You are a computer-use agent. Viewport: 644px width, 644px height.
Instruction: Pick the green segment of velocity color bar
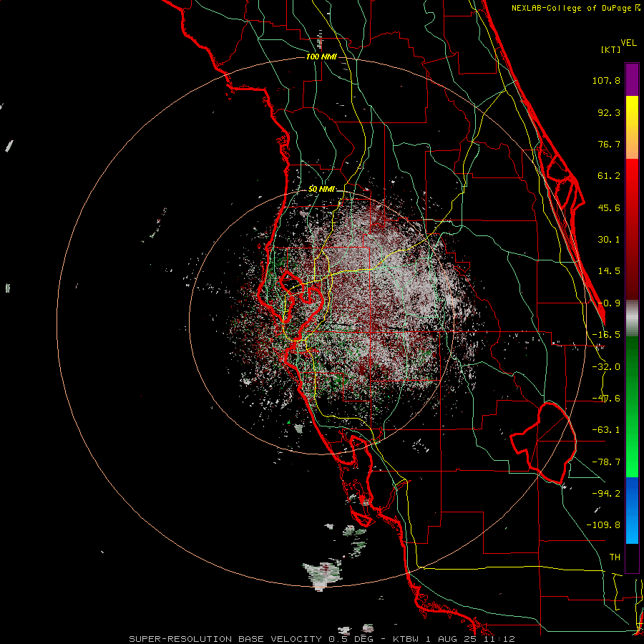pos(632,406)
